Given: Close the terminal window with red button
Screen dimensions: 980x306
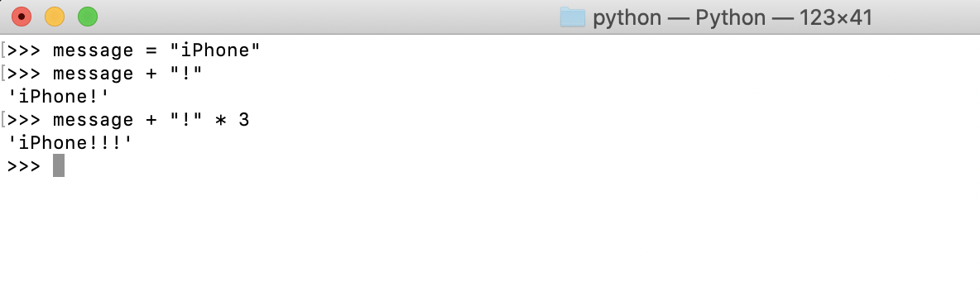Looking at the screenshot, I should (22, 17).
